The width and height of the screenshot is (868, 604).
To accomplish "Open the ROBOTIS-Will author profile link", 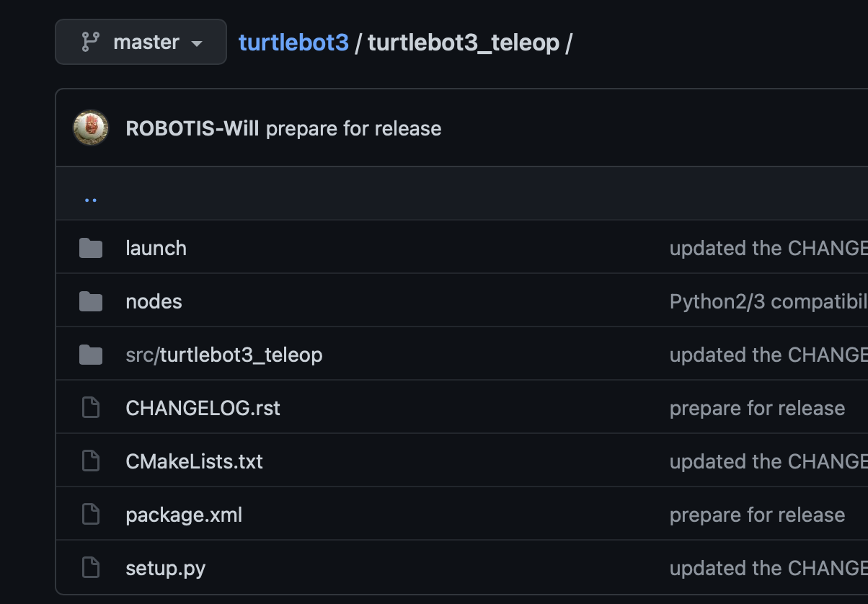I will 192,128.
